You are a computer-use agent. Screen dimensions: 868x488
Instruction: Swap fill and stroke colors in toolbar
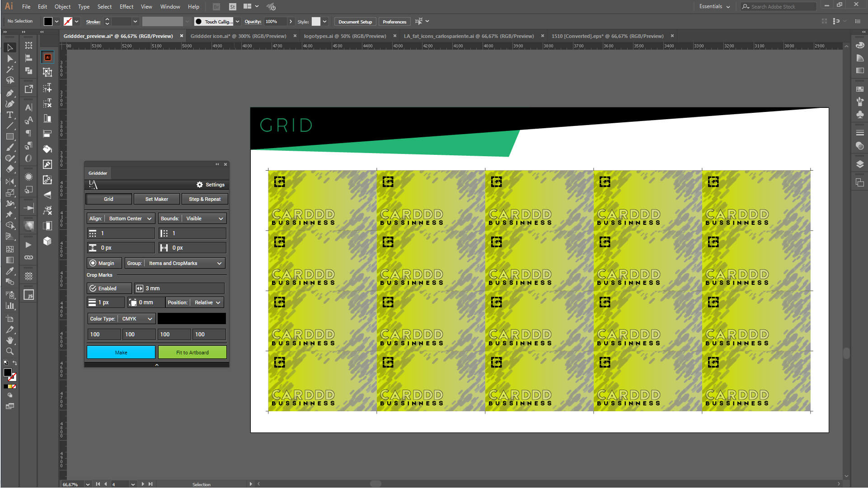14,363
